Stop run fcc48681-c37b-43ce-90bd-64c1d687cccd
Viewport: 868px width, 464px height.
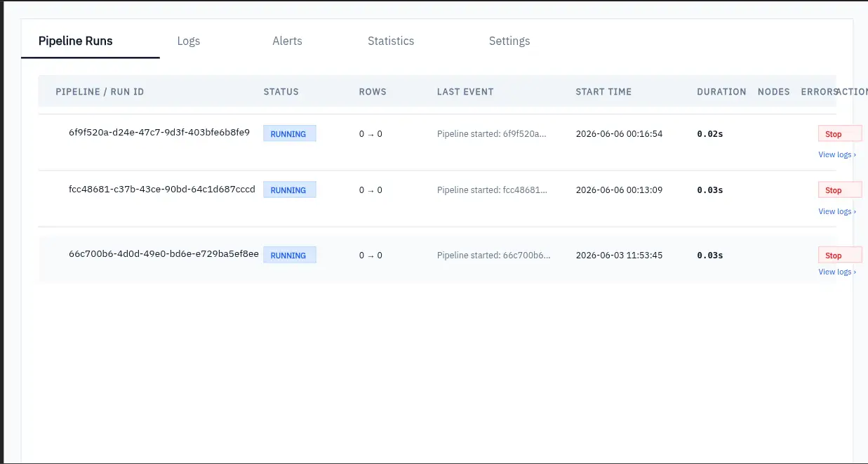[x=840, y=190]
